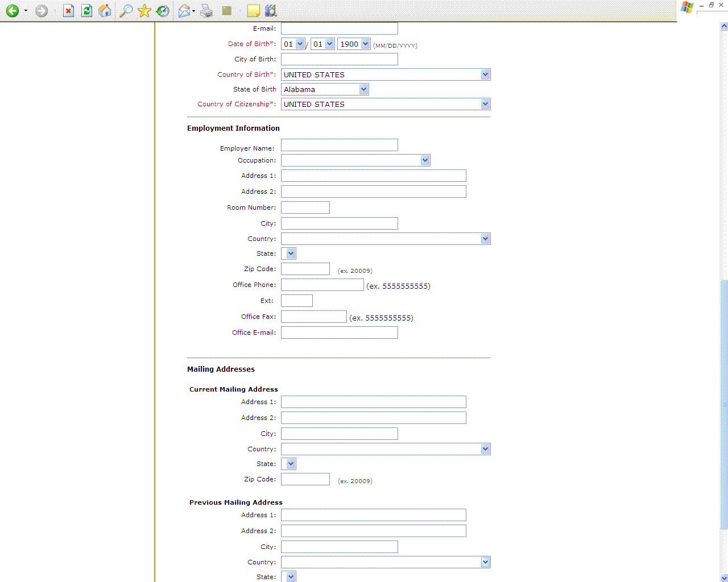Focus Previous Mailing Address 2 field

(x=374, y=531)
